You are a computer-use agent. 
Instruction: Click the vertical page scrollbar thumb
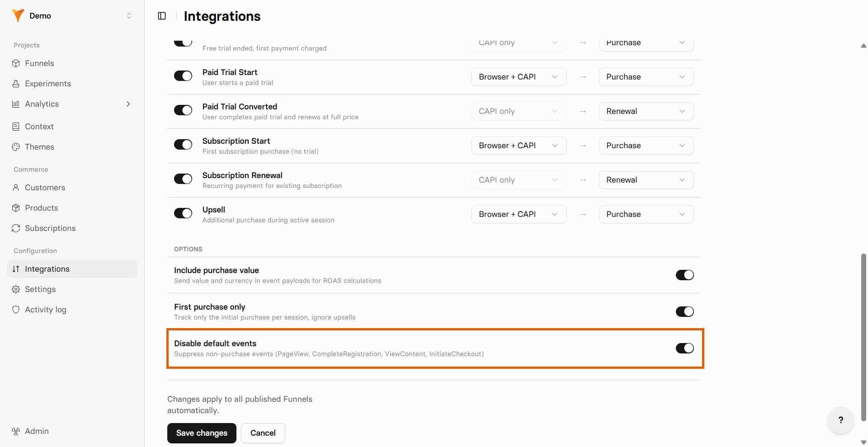[863, 337]
